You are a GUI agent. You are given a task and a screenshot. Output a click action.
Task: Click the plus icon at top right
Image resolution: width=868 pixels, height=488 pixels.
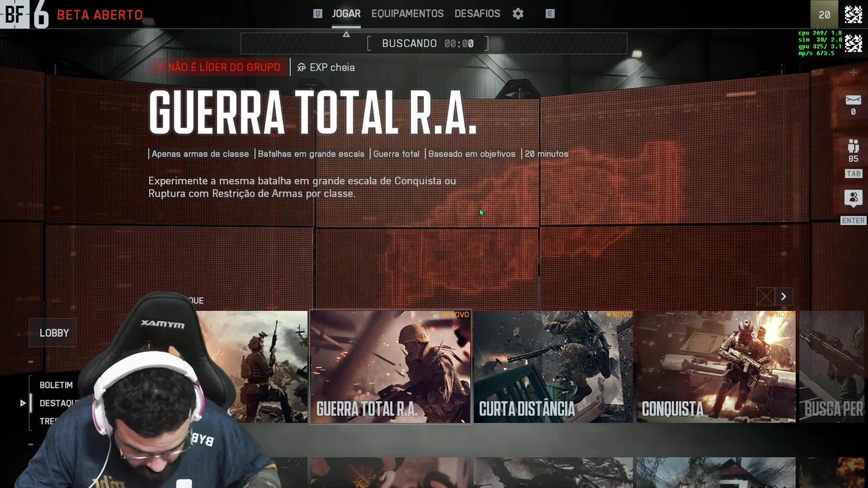[x=853, y=73]
